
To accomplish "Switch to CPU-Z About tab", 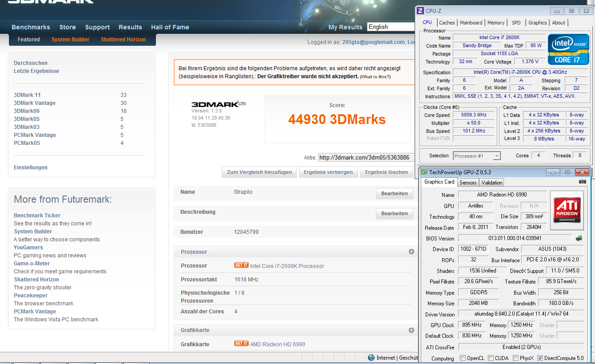I will [559, 23].
